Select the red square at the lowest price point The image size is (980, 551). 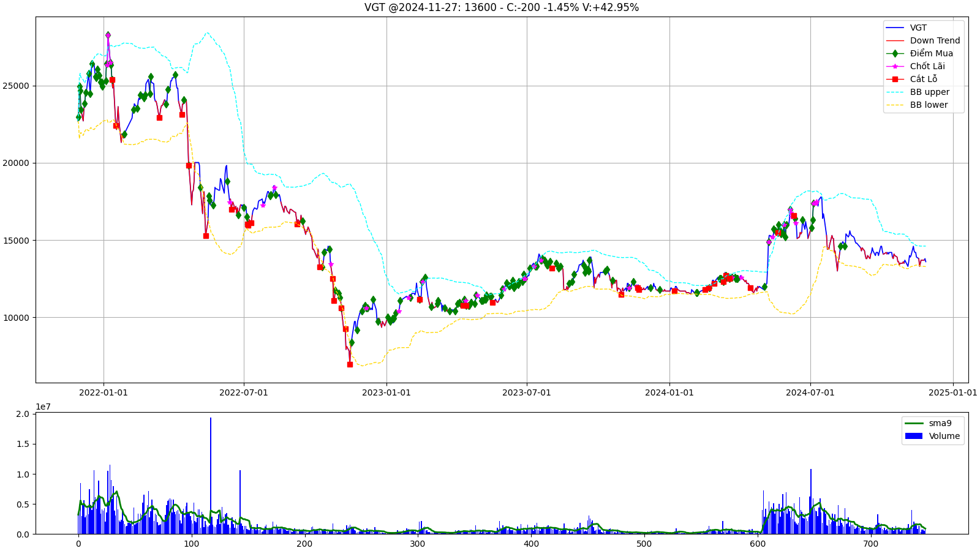point(350,364)
